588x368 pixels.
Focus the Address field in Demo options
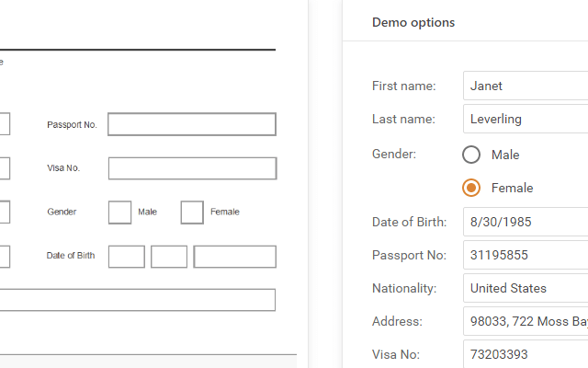tap(526, 321)
